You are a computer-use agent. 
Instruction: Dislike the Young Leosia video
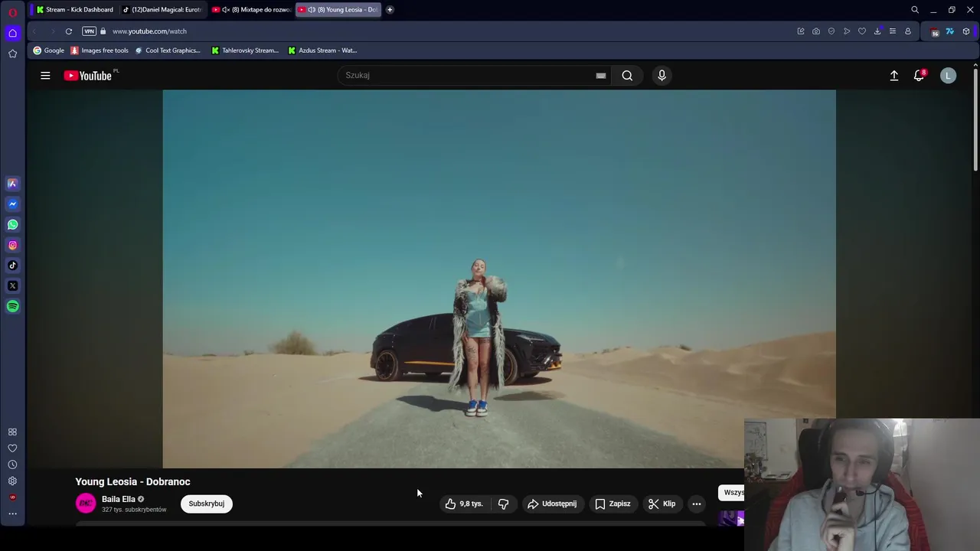(x=503, y=504)
